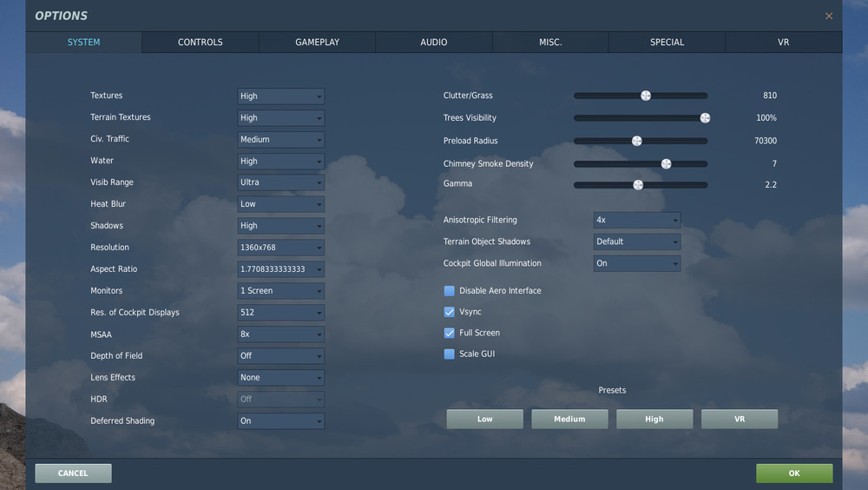Image resolution: width=868 pixels, height=490 pixels.
Task: Click the Presets label
Action: (x=612, y=390)
